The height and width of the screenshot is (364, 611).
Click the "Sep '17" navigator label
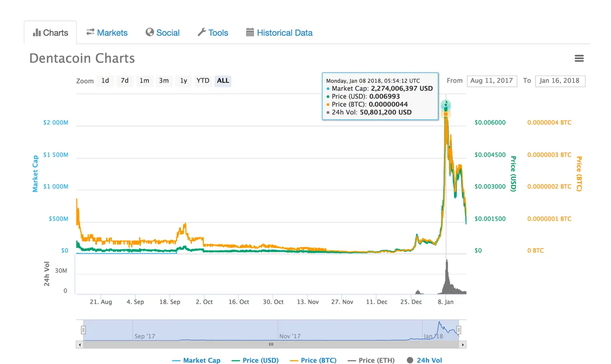(145, 336)
